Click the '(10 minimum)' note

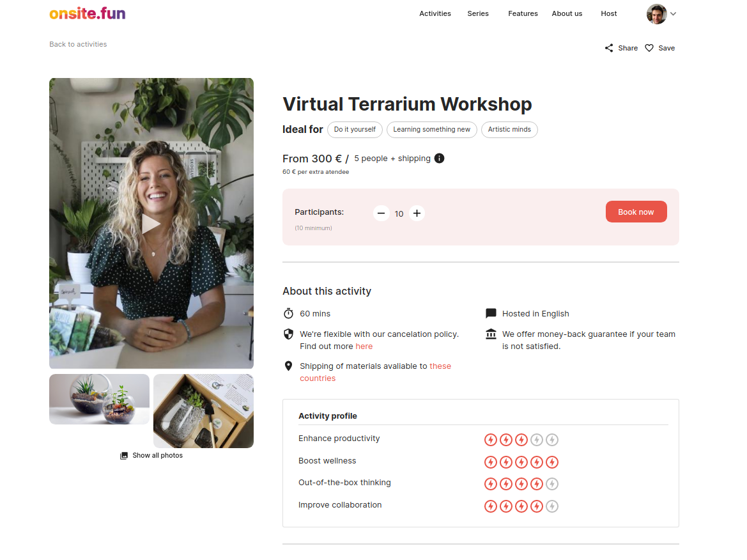pos(314,228)
